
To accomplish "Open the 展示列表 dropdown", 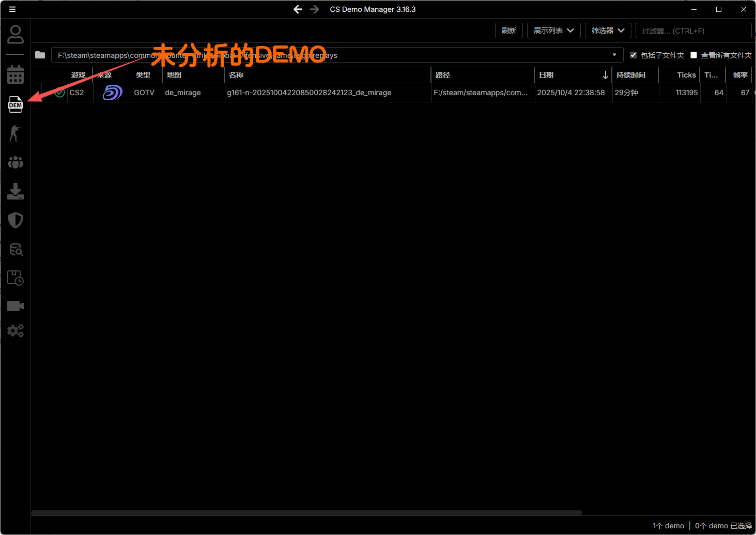I will pyautogui.click(x=553, y=30).
